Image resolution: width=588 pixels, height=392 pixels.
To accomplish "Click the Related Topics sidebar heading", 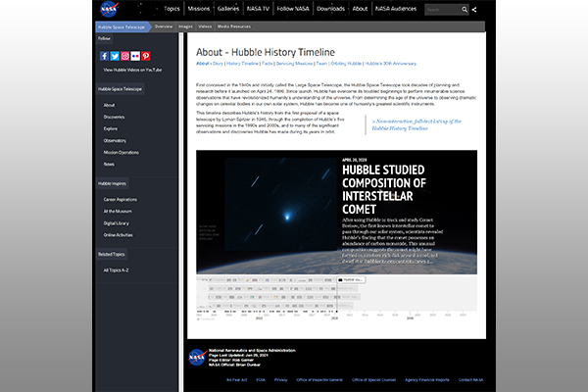I will pos(112,255).
